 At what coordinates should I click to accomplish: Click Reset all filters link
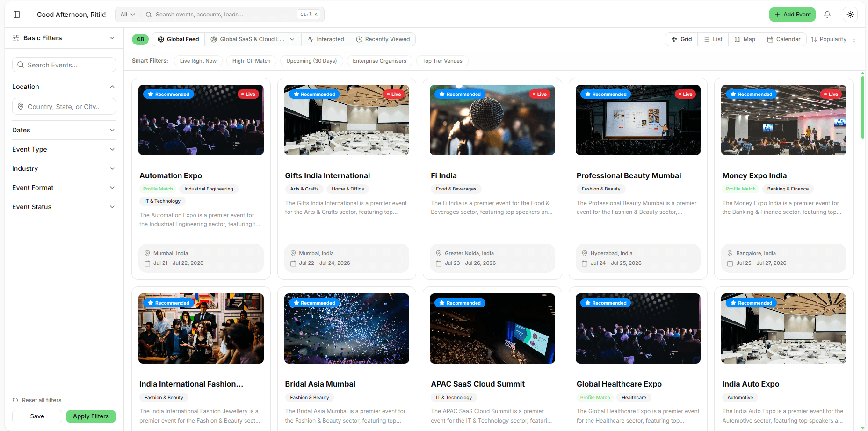click(x=37, y=400)
